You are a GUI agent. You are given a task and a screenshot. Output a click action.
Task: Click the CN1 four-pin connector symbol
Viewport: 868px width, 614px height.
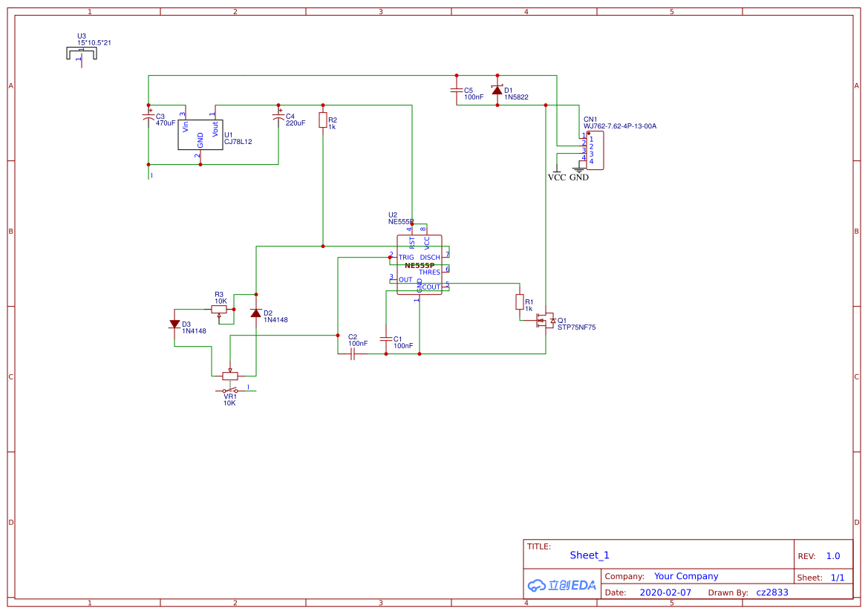pos(595,150)
